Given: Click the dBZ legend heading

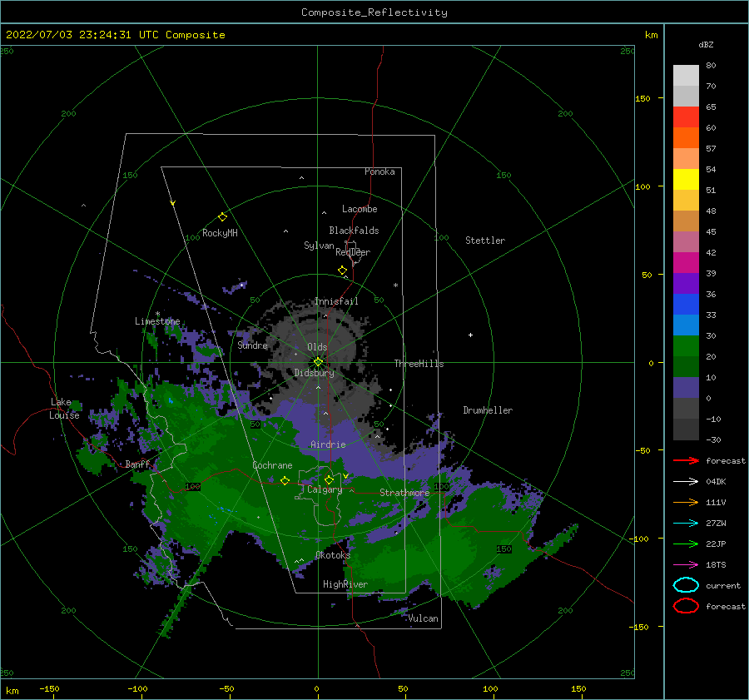Looking at the screenshot, I should [x=706, y=44].
